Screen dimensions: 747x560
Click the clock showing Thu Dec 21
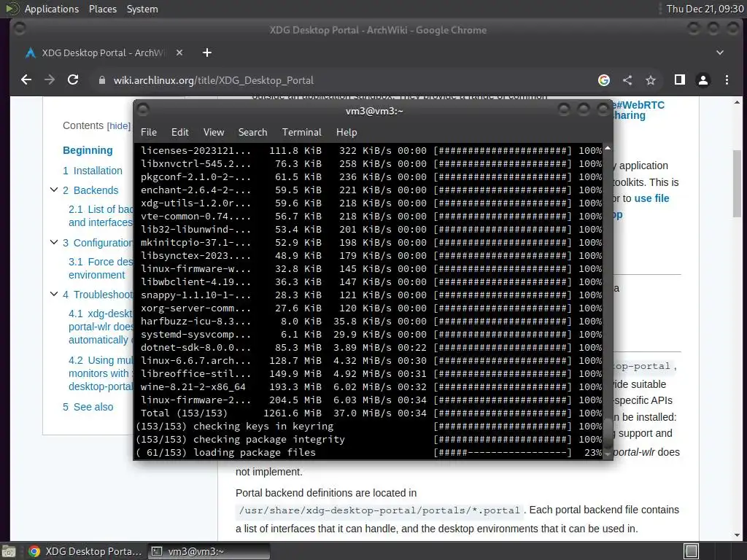pyautogui.click(x=705, y=9)
